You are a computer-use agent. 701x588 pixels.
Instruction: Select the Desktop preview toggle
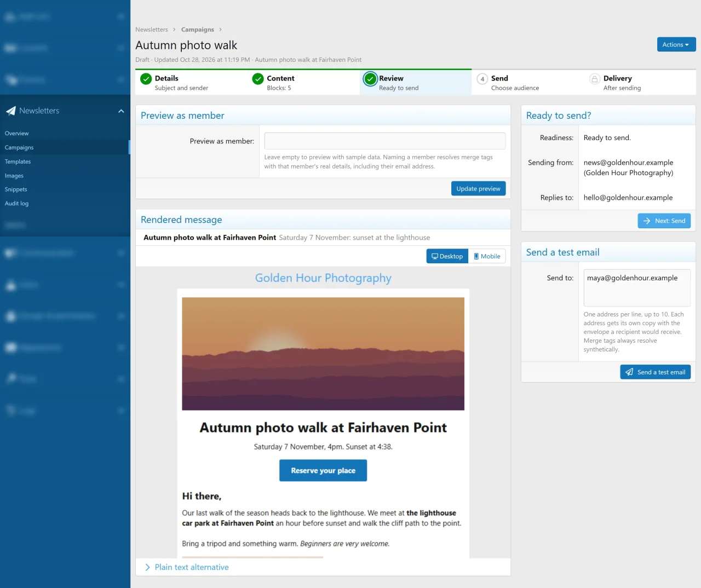pos(447,256)
